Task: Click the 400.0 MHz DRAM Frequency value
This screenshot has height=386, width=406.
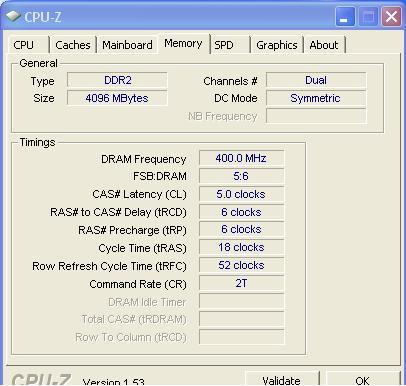Action: pos(242,158)
